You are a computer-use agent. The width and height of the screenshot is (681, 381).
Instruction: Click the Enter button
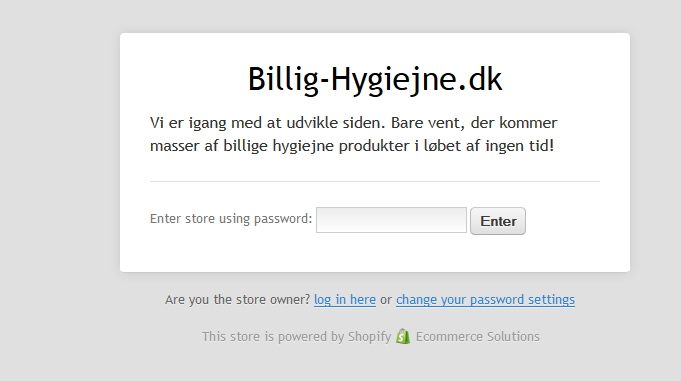[x=498, y=221]
